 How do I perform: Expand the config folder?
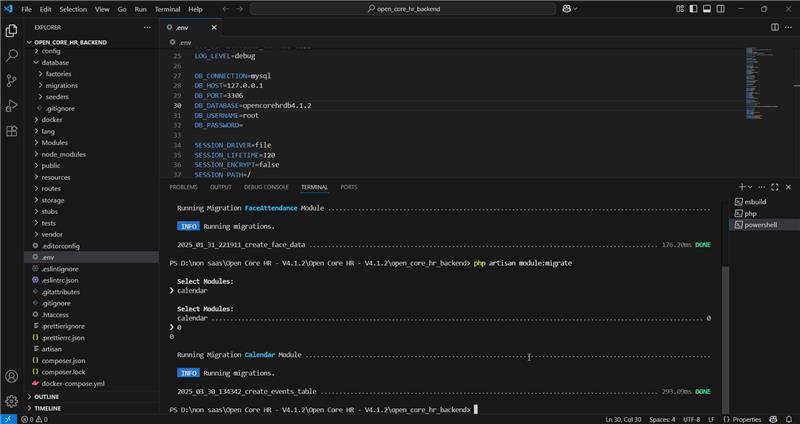click(x=92, y=51)
